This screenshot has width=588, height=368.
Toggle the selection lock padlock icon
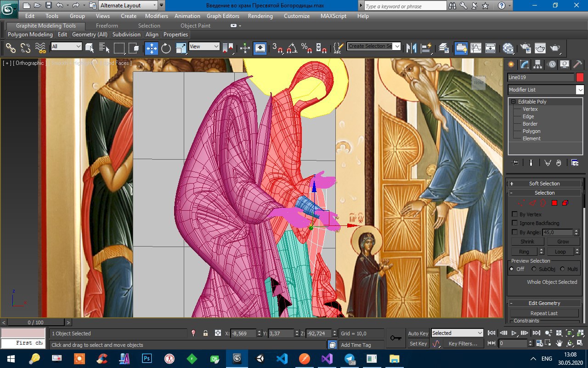[x=205, y=333]
